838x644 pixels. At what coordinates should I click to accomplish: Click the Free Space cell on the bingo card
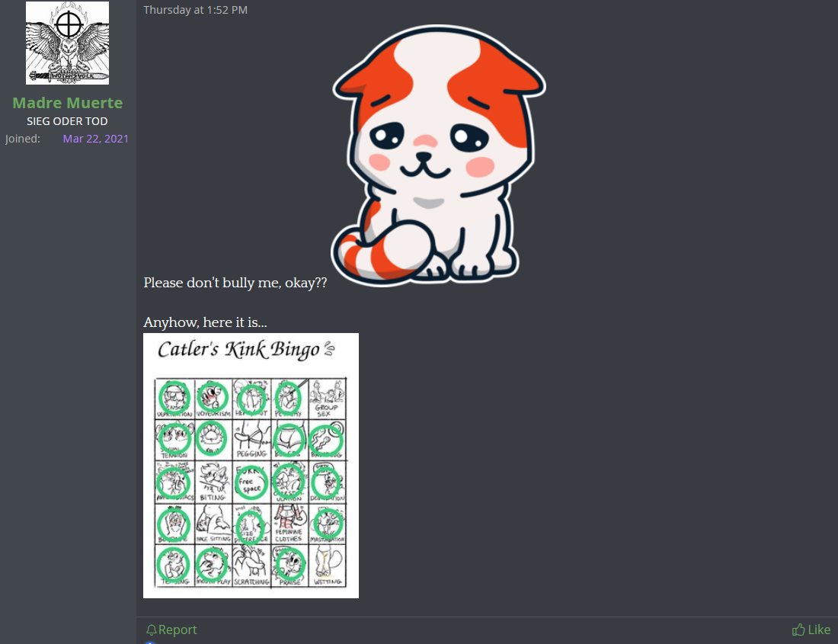251,482
